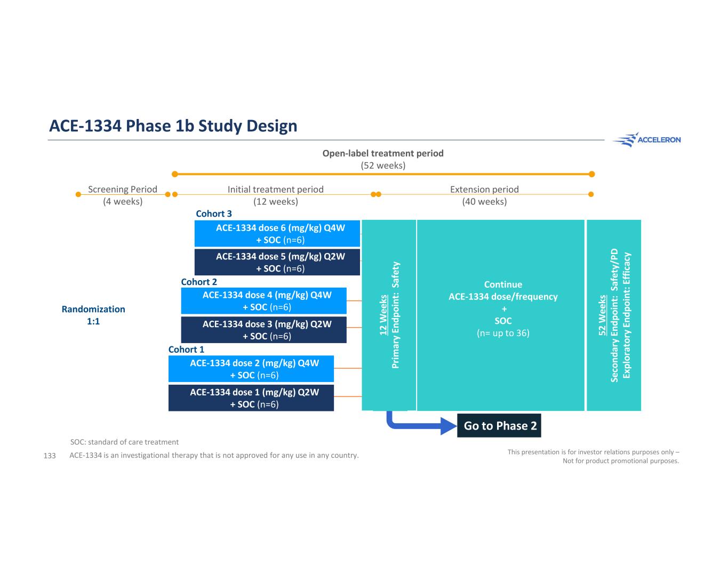Select the 12 Weeks Primary Endpoint block
Screen dimensions: 728x563
point(389,315)
